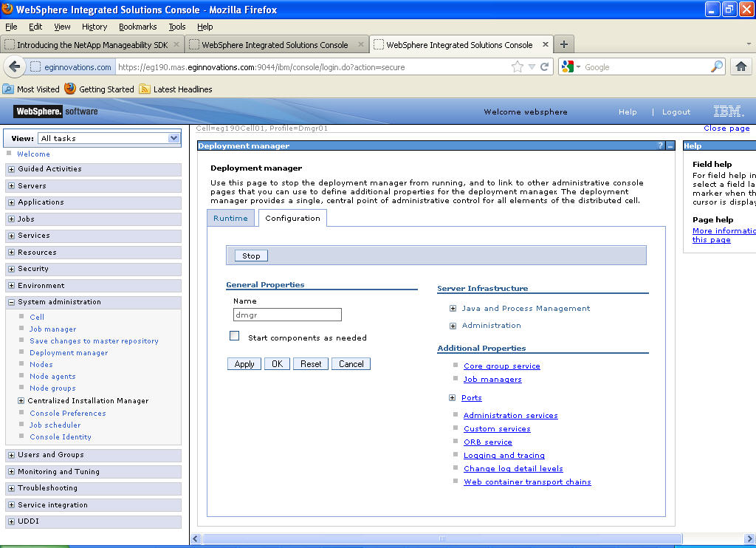This screenshot has height=548, width=756.
Task: Expand Guided Activities in navigation
Action: click(x=12, y=169)
